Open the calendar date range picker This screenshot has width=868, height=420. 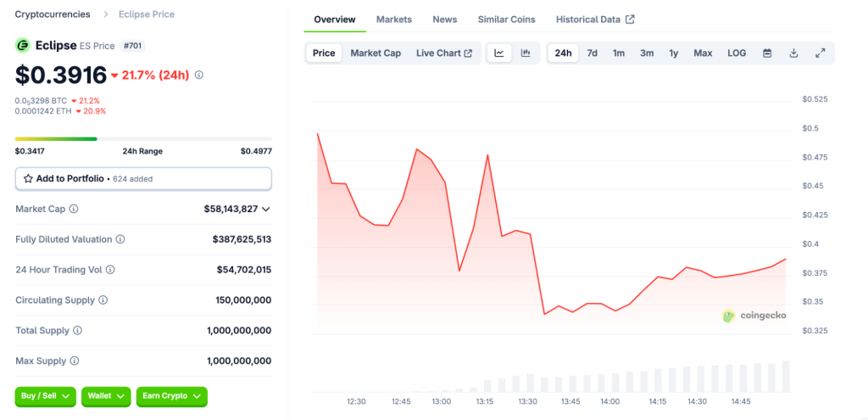pyautogui.click(x=767, y=53)
